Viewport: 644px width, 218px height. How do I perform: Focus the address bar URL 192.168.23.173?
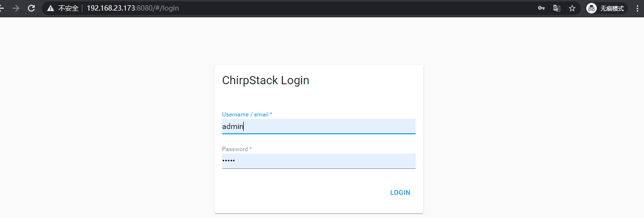[x=111, y=8]
